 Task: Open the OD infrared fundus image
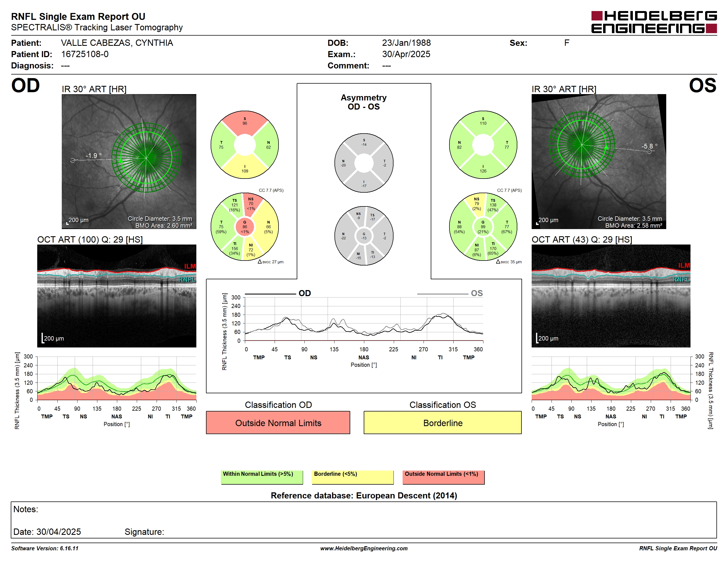129,161
